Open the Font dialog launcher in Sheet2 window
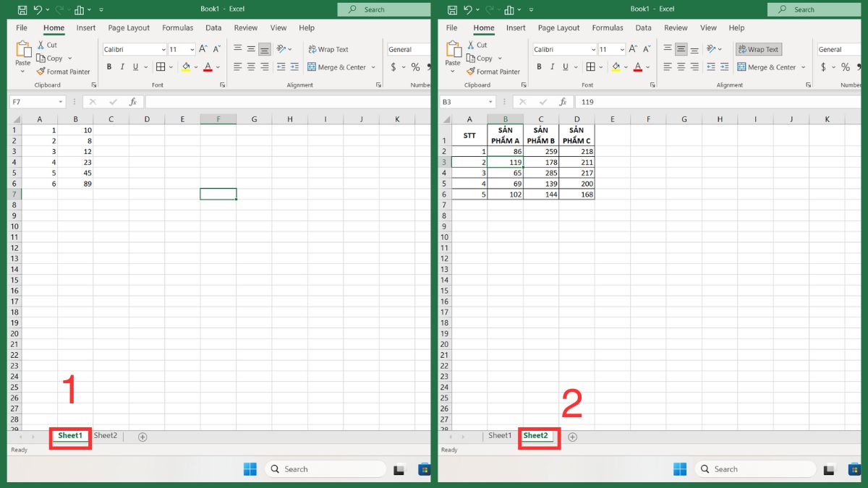The height and width of the screenshot is (488, 868). point(652,85)
